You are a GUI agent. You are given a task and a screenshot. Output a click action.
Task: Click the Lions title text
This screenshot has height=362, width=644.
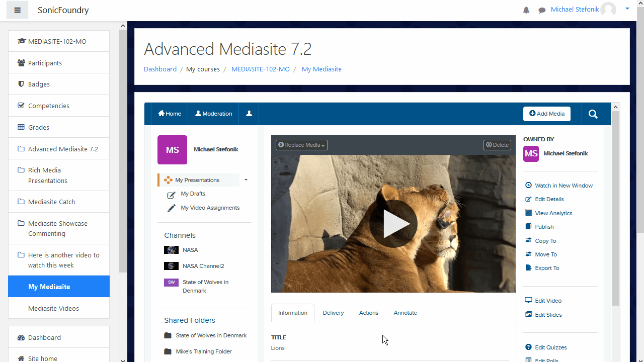[278, 348]
